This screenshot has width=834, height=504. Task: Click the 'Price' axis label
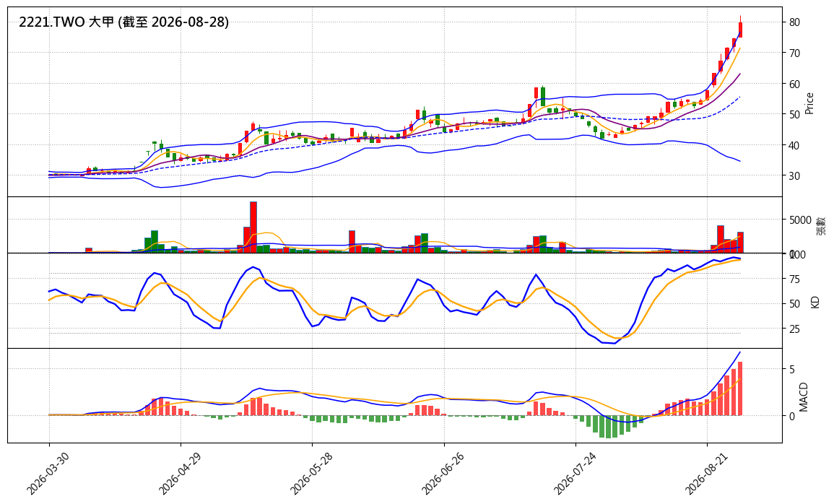pyautogui.click(x=809, y=103)
